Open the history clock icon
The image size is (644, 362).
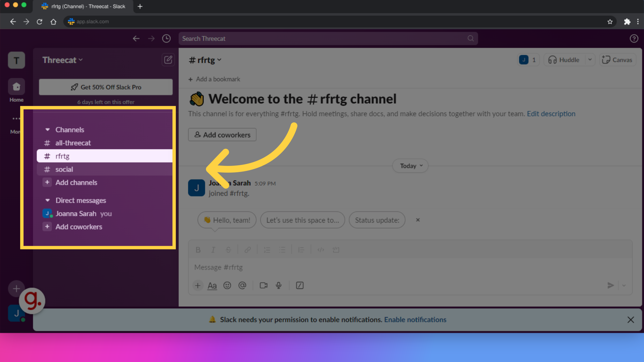point(166,39)
